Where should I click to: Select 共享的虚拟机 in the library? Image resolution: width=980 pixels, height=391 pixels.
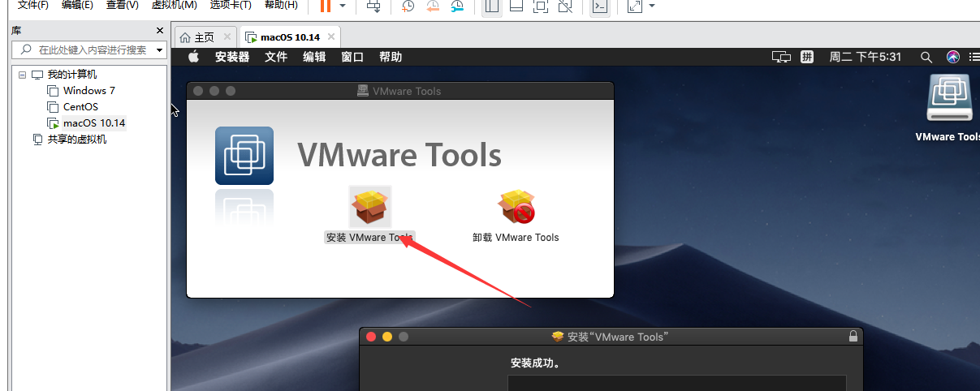(x=77, y=140)
